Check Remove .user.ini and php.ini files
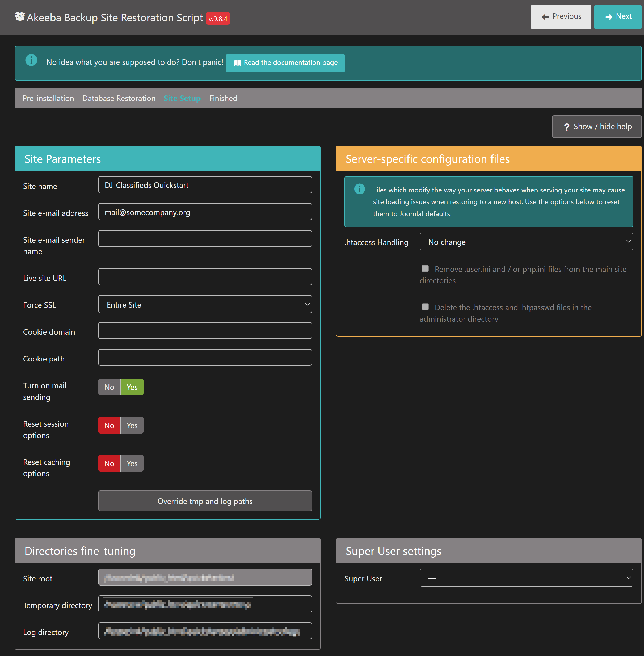This screenshot has height=656, width=644. coord(425,269)
